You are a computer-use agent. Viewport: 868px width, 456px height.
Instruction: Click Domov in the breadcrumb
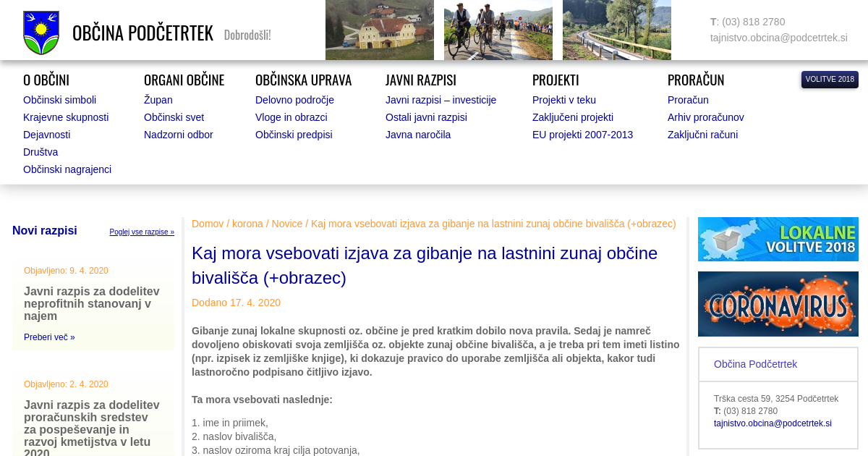click(x=208, y=224)
